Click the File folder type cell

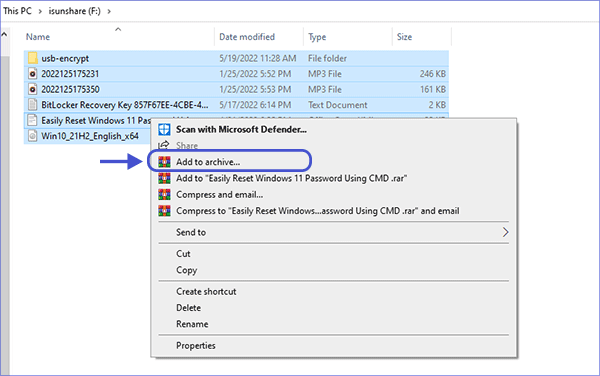pyautogui.click(x=327, y=58)
